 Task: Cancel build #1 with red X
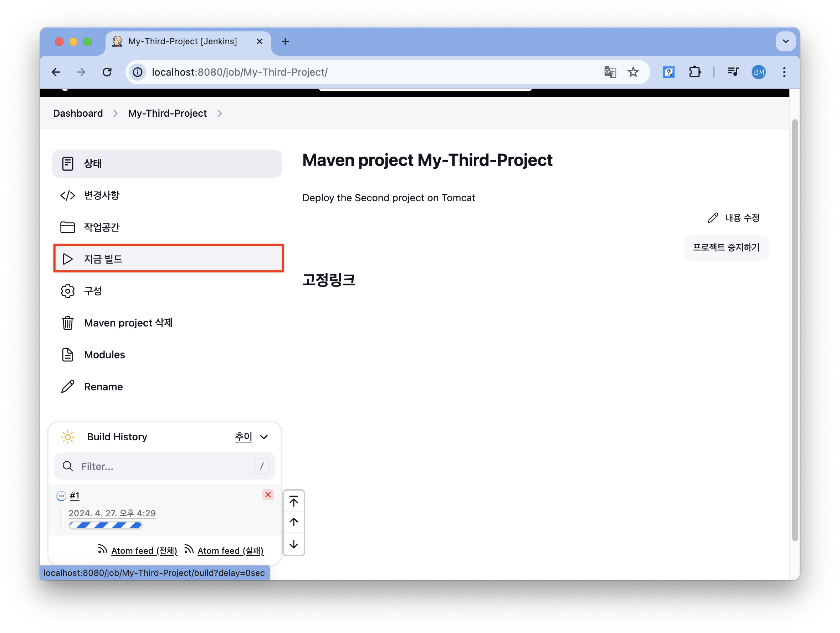pyautogui.click(x=268, y=495)
